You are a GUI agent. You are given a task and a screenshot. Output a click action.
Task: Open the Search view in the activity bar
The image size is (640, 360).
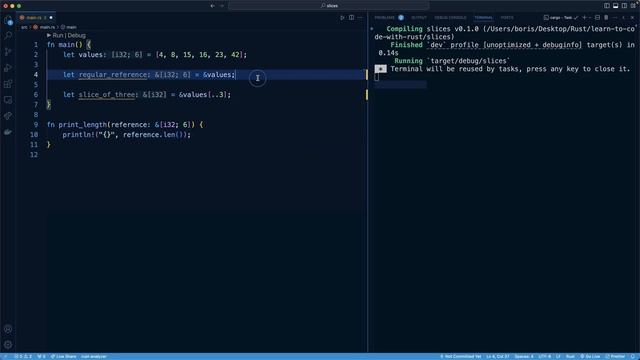tap(8, 36)
